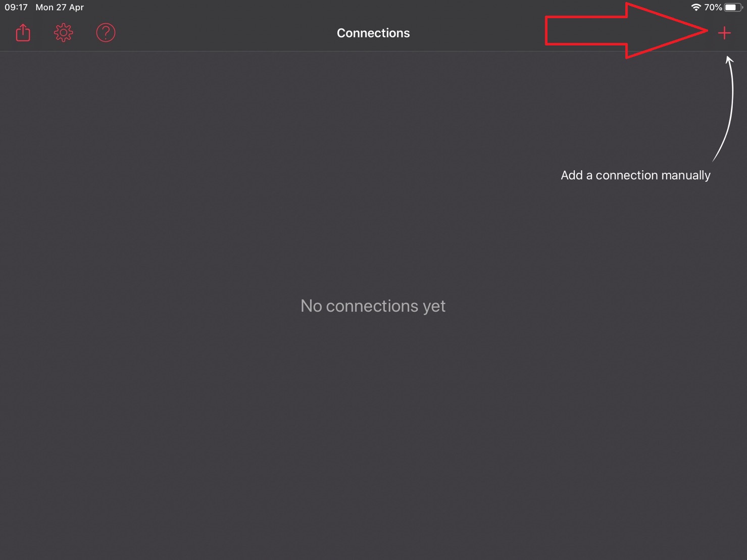The width and height of the screenshot is (747, 560).
Task: Show the help guide via circled question mark
Action: (x=106, y=33)
